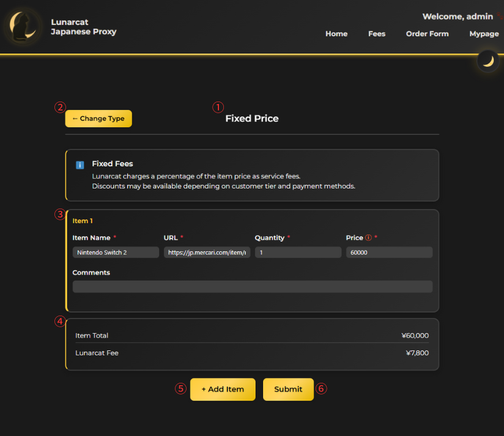The image size is (504, 436).
Task: Click the Fixed Price page heading
Action: (x=251, y=119)
